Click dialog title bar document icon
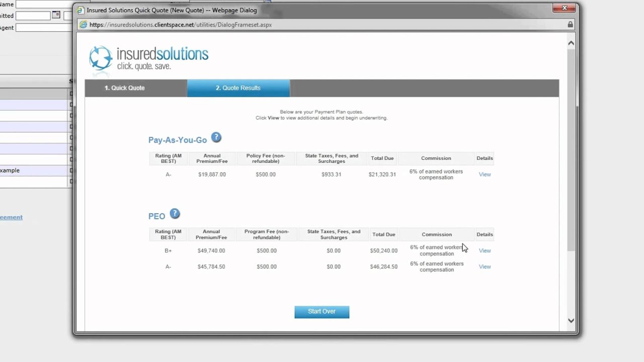 click(80, 10)
